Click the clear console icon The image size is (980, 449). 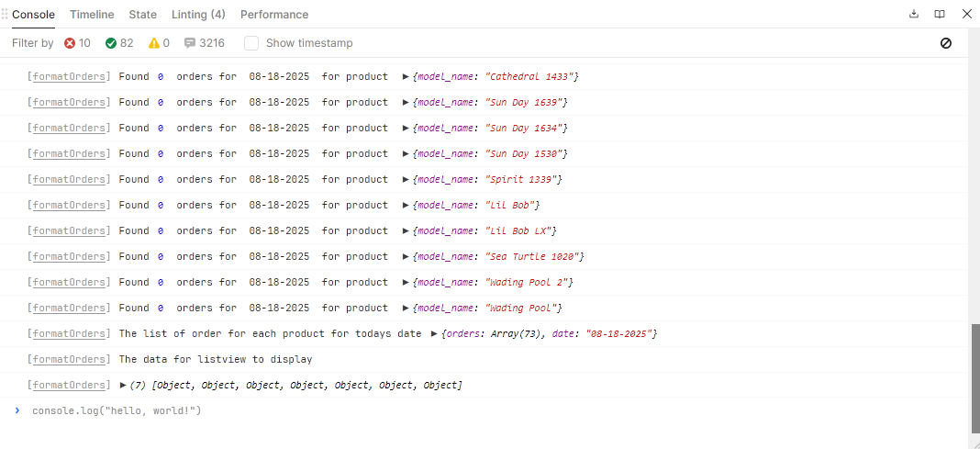click(946, 43)
